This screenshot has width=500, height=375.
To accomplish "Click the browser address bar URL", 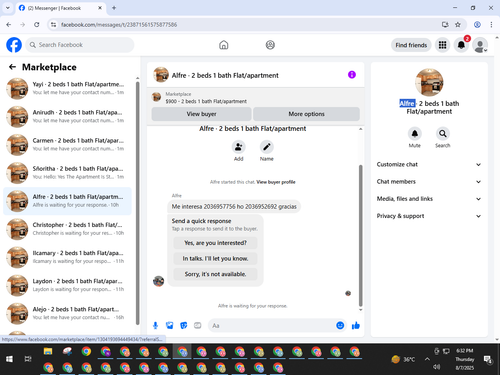I will 119,25.
